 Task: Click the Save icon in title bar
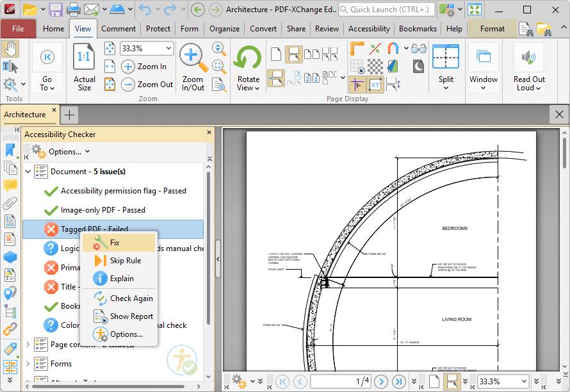click(56, 9)
